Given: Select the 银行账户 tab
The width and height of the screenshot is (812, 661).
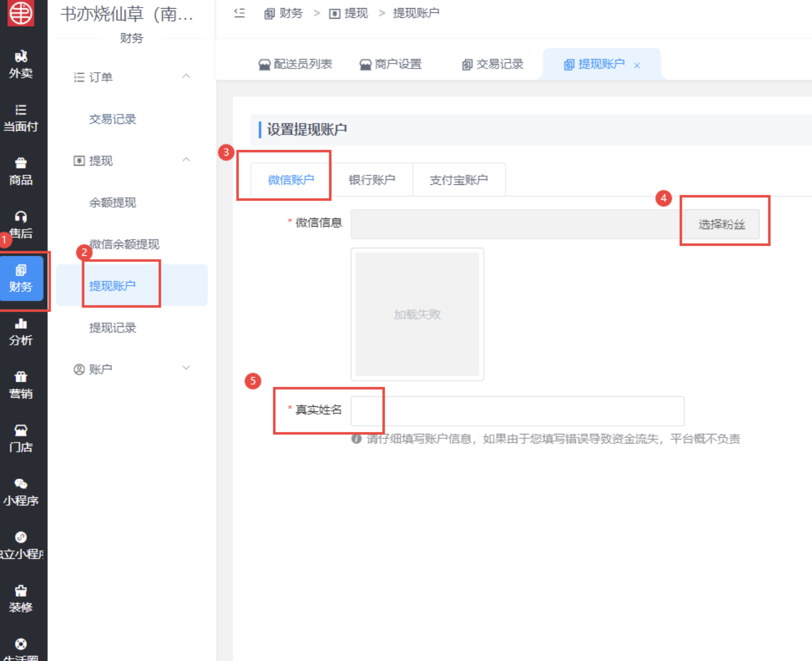Looking at the screenshot, I should coord(372,180).
